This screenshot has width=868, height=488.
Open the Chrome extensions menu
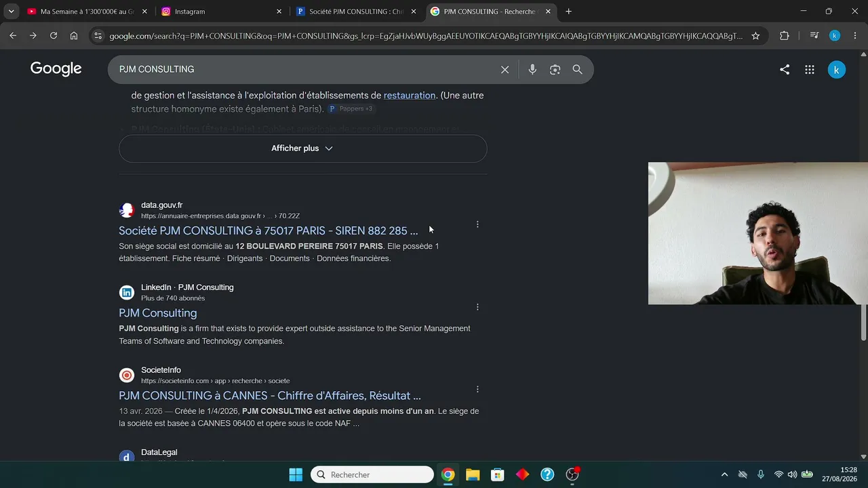coord(785,36)
